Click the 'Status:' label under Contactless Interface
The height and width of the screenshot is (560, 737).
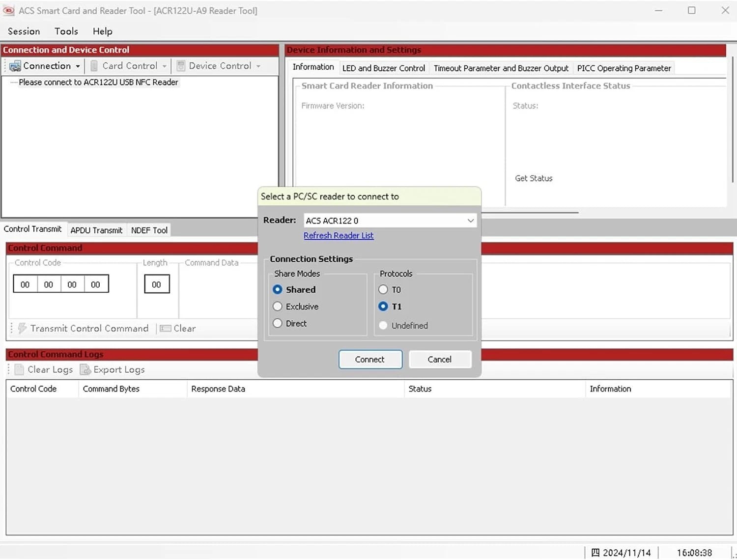click(x=525, y=106)
